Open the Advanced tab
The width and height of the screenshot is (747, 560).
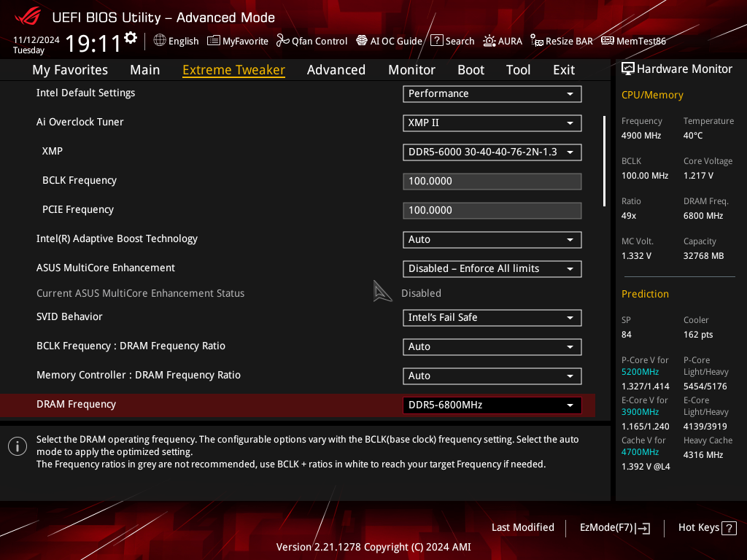click(336, 70)
